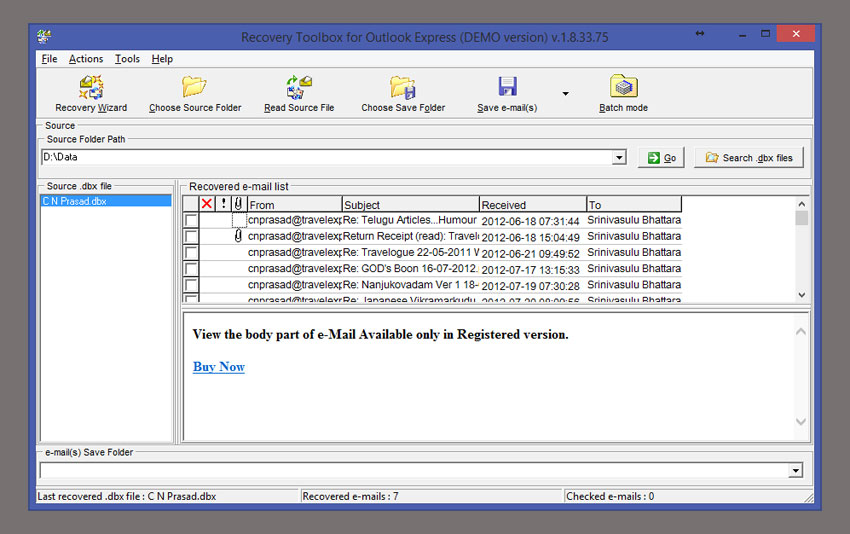Toggle the select-all checkbox in list header
This screenshot has width=850, height=534.
coord(191,204)
